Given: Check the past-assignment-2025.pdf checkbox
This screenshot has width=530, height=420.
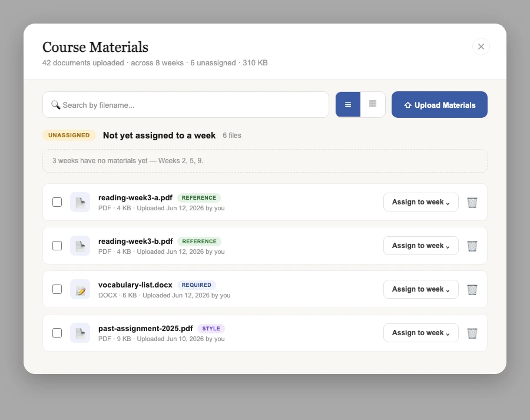Looking at the screenshot, I should coord(57,333).
